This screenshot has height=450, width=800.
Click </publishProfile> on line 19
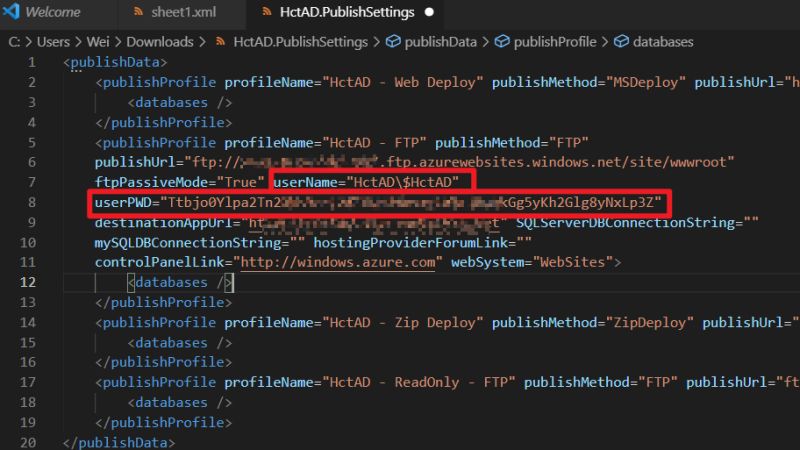point(163,422)
